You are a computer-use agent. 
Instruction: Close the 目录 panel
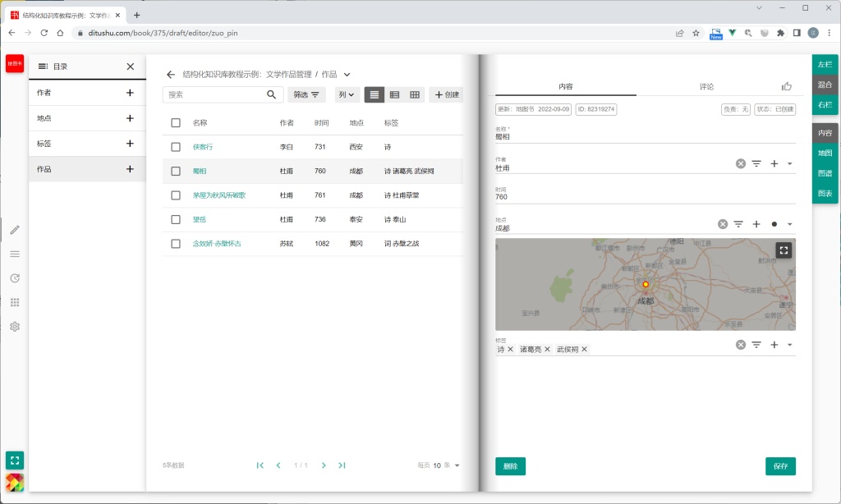pos(131,66)
